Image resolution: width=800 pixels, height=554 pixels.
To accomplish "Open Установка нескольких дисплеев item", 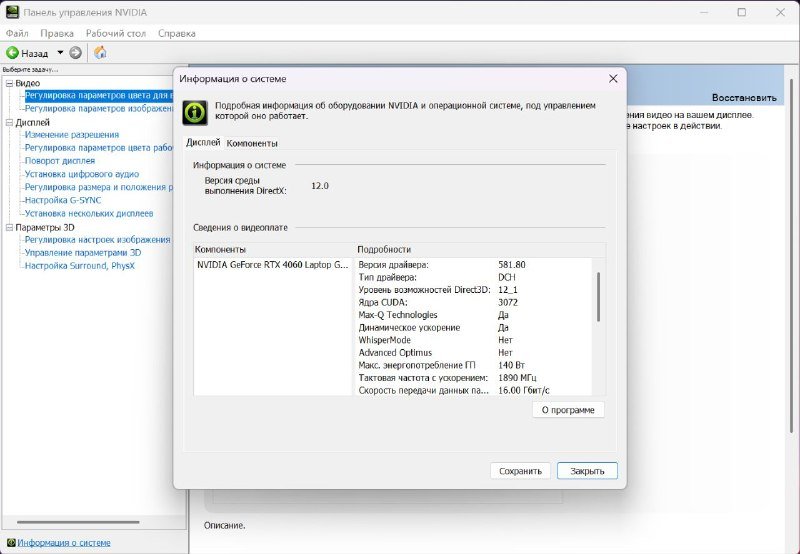I will (x=89, y=214).
